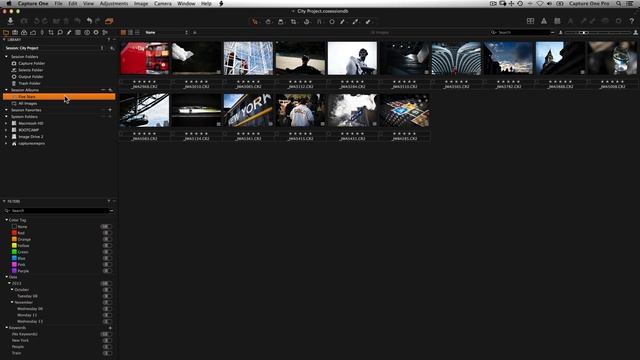Image resolution: width=640 pixels, height=360 pixels.
Task: Select the Loupe cursor tool
Action: point(281,22)
